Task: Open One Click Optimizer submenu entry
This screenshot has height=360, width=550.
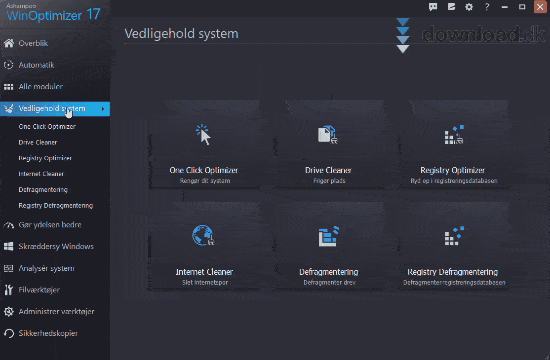Action: (47, 127)
